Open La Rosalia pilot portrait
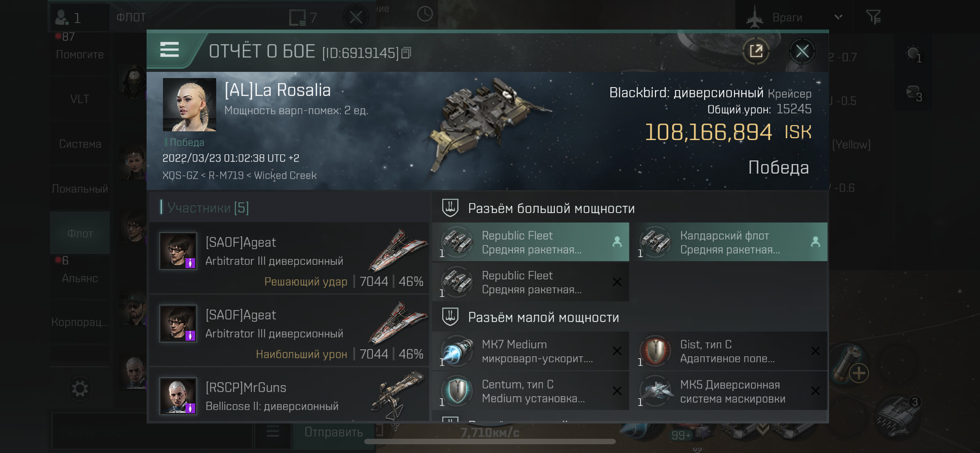Viewport: 980px width, 453px height. pyautogui.click(x=190, y=105)
